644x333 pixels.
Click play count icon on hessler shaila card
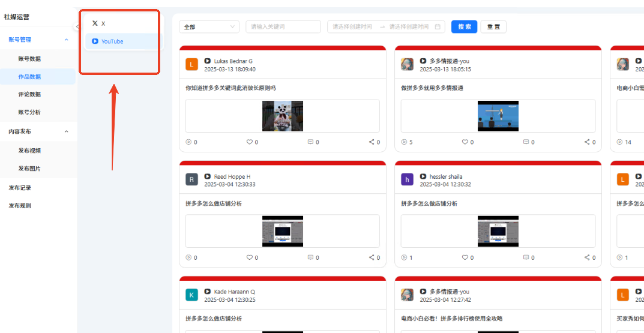click(404, 257)
